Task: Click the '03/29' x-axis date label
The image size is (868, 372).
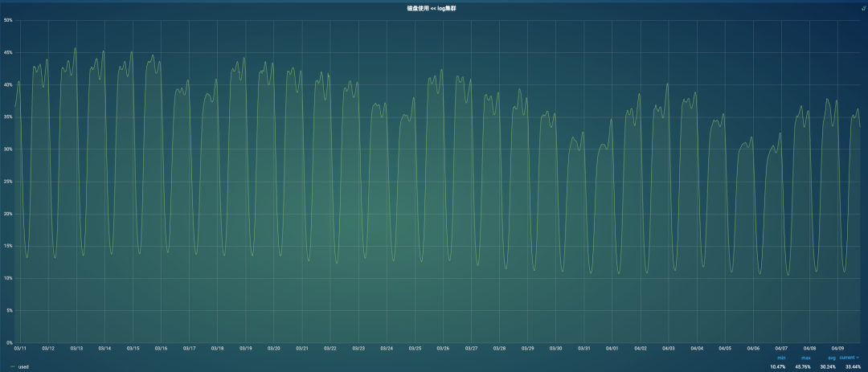Action: click(527, 348)
